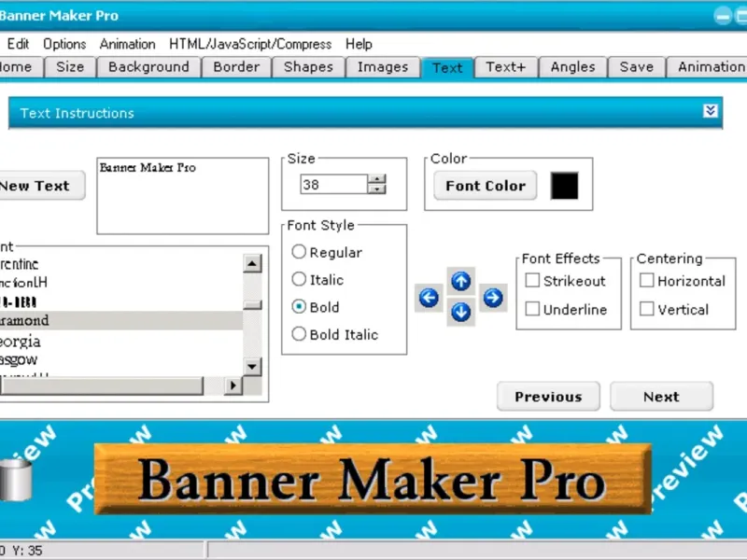Click the font list scroll up arrow
This screenshot has height=560, width=747.
(x=252, y=263)
